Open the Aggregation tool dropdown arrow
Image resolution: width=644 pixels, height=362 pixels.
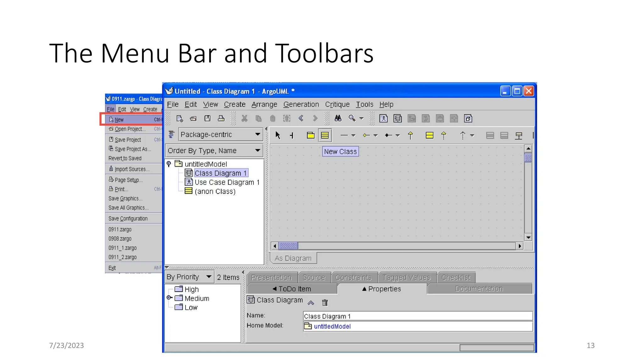tap(375, 135)
